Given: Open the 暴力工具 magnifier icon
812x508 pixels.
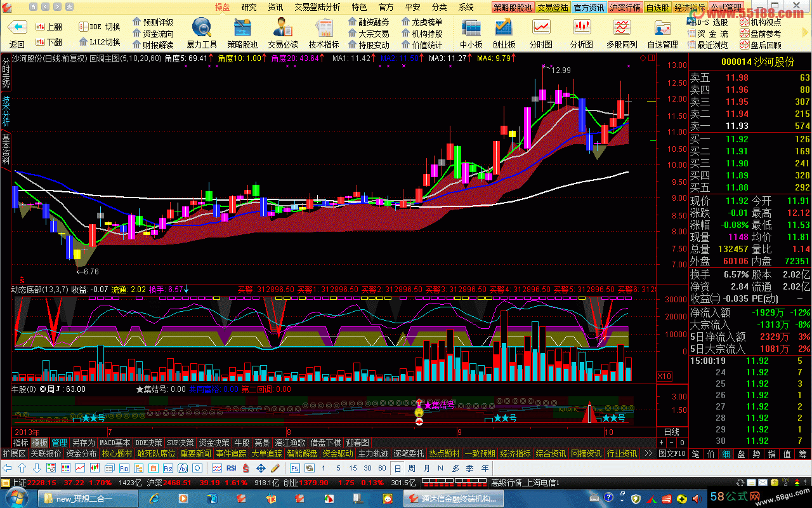Looking at the screenshot, I should (202, 28).
